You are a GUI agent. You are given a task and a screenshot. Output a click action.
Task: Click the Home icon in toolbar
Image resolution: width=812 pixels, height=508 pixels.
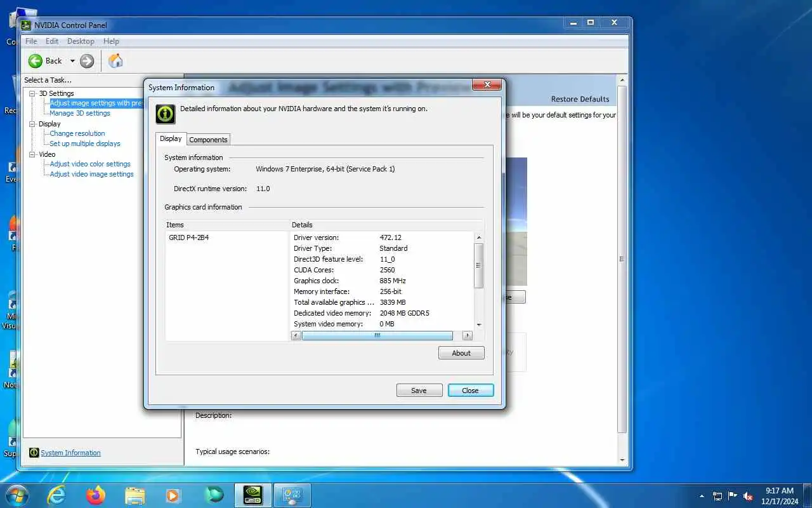coord(115,61)
